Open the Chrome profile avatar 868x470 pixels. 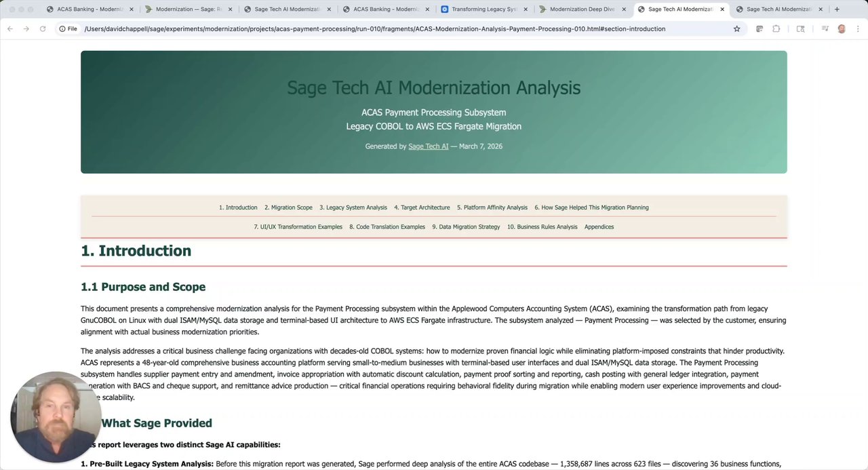(x=842, y=29)
